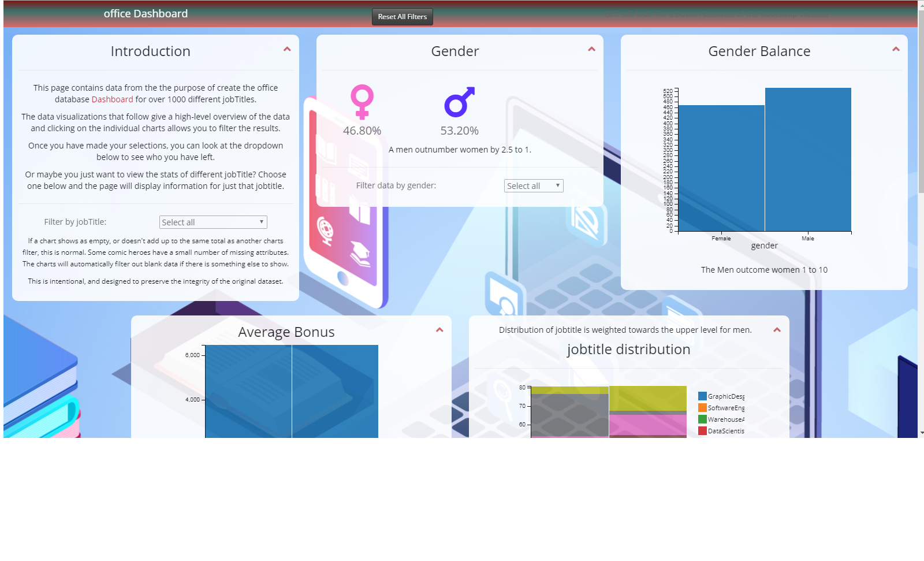Click the green Warehouse legend swatch

702,419
